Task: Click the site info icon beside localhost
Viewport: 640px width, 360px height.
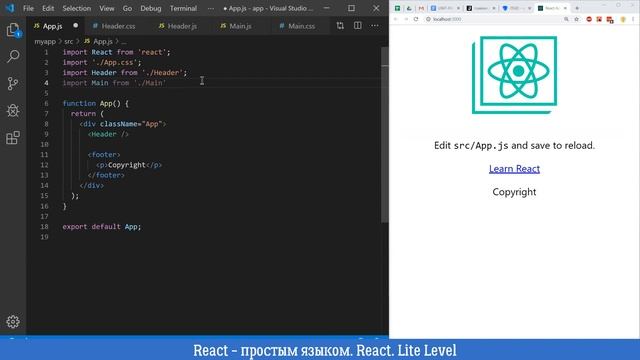Action: (428, 19)
